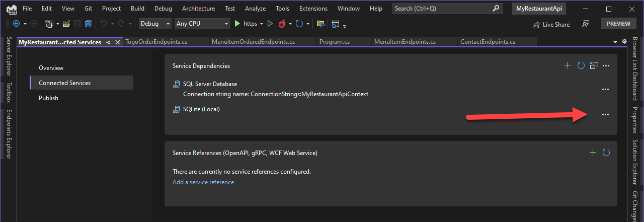Open the Debug configuration dropdown

click(x=155, y=24)
